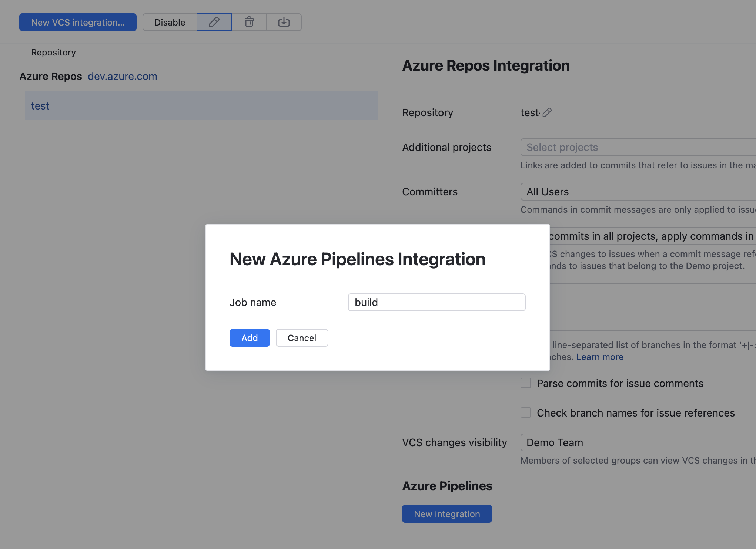
Task: Click the import/download icon in the toolbar
Action: (x=284, y=22)
